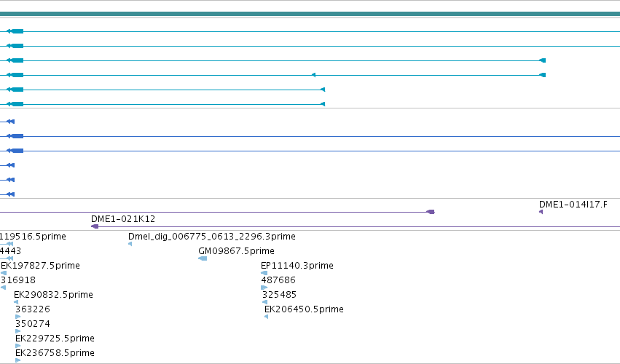Click the 350274 label

33,324
